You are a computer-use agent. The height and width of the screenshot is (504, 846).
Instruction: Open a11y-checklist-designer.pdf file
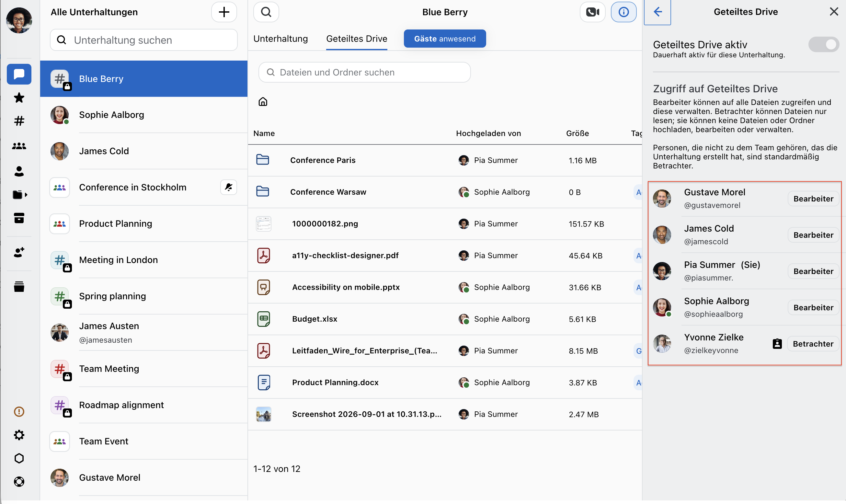[x=345, y=256]
